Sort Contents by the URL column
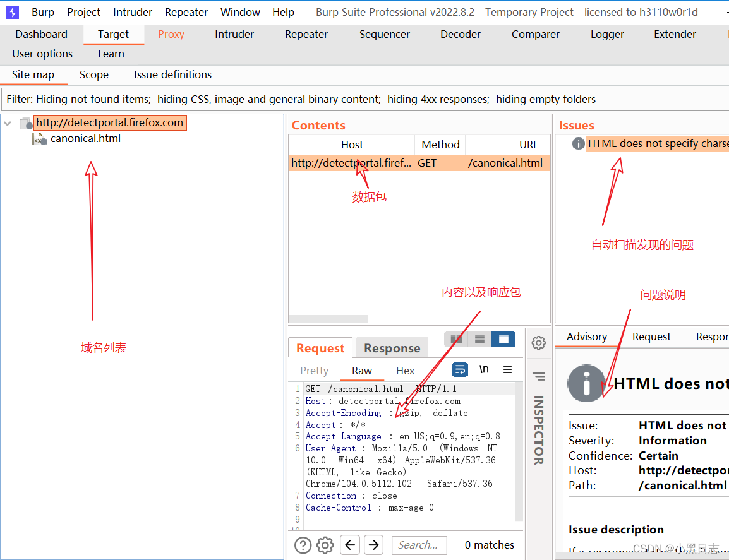Screen dimensions: 729x560 click(528, 145)
